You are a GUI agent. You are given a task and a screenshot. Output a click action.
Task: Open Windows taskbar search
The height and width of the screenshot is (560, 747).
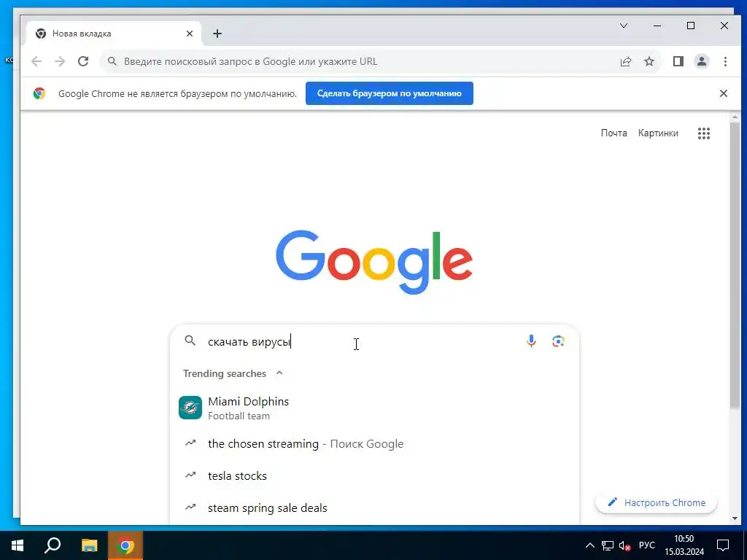coord(53,545)
